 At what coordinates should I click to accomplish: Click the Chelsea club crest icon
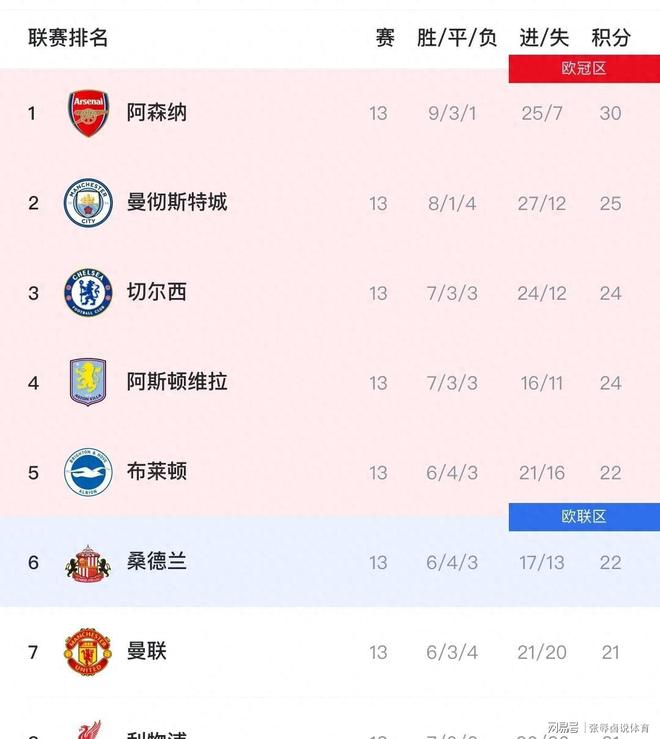[x=88, y=293]
